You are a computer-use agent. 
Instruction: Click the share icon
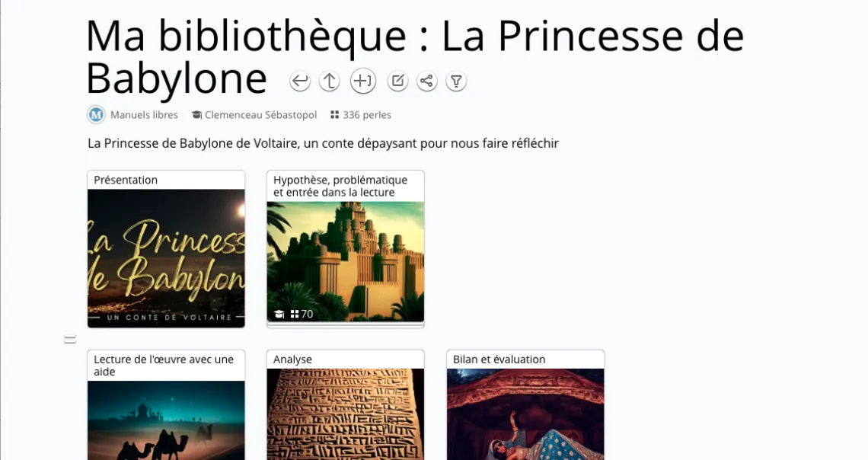(x=427, y=81)
